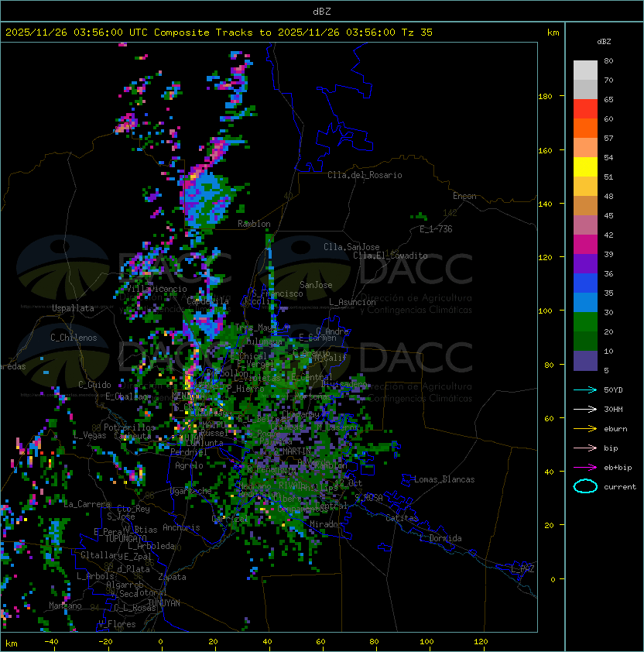Click the 'Anchoris' map label
This screenshot has width=644, height=652.
click(181, 527)
